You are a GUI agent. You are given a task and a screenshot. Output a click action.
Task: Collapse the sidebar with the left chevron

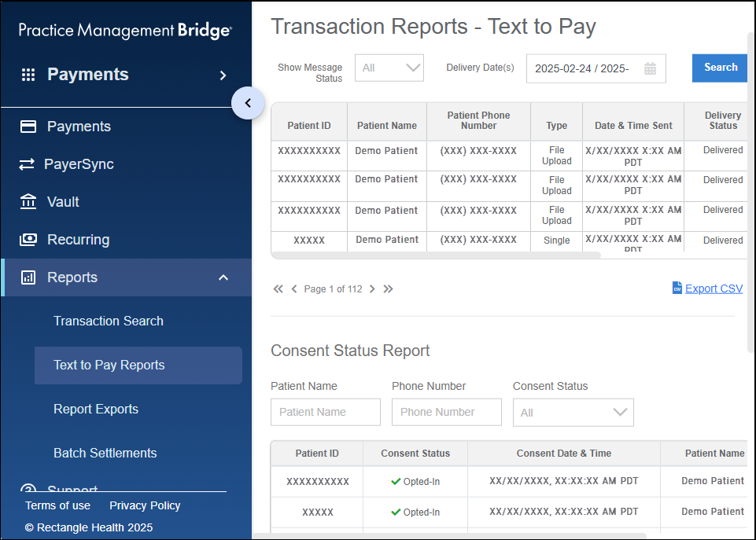[247, 103]
